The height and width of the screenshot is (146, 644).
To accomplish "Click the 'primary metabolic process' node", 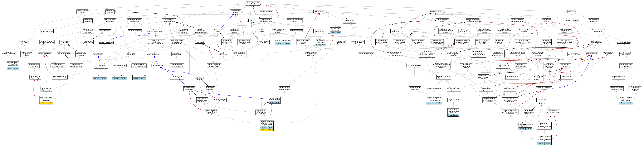I will pyautogui.click(x=415, y=31).
